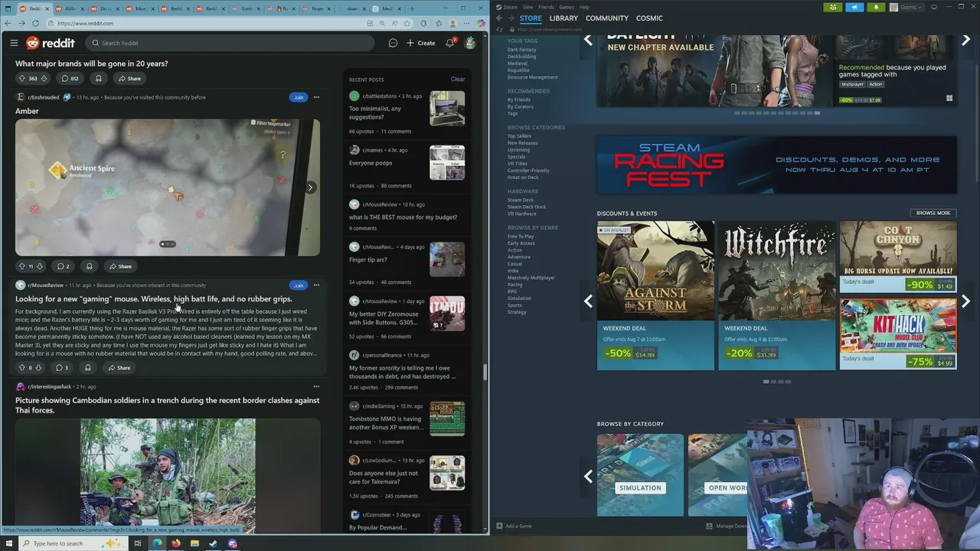Open the Reddit hamburger menu
Image resolution: width=980 pixels, height=551 pixels.
pos(14,43)
